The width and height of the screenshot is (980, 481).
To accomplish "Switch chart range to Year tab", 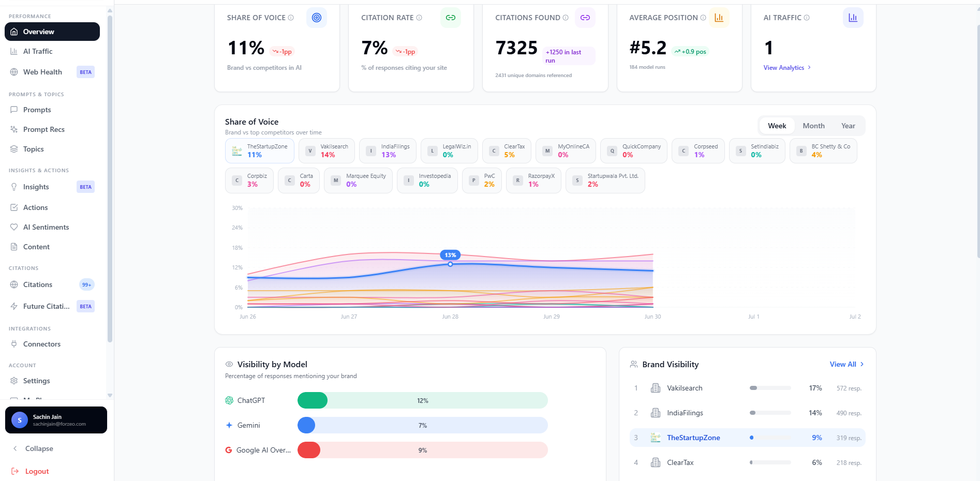I will click(x=848, y=126).
